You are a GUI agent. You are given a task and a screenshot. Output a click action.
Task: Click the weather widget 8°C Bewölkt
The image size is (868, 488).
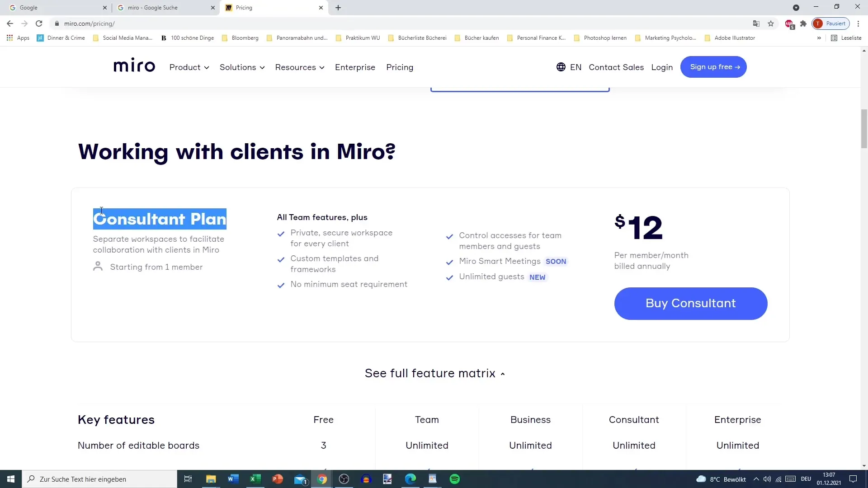coord(722,479)
